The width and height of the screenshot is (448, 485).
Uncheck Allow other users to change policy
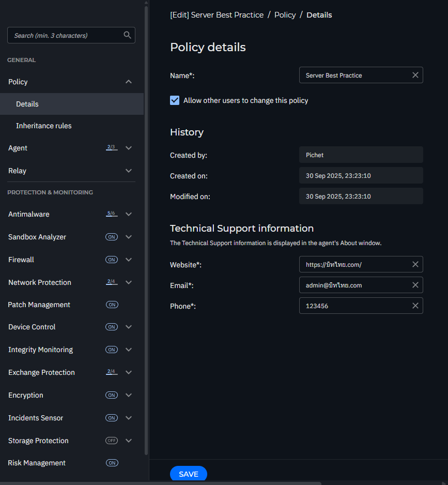coord(175,100)
